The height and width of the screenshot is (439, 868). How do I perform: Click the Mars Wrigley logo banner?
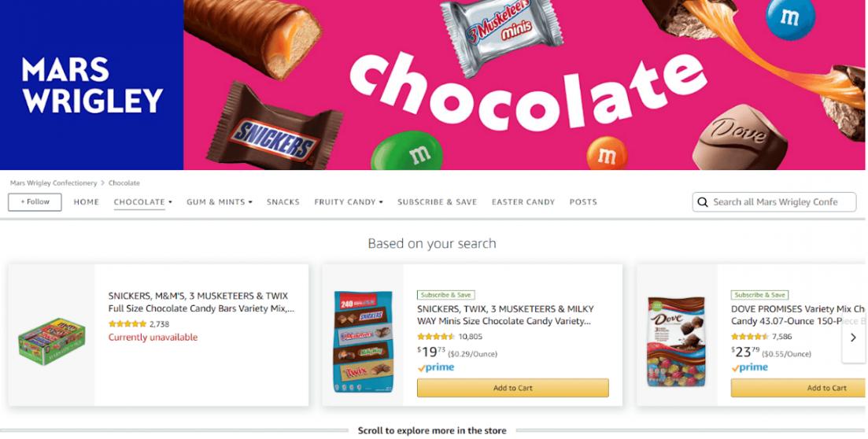(x=91, y=85)
